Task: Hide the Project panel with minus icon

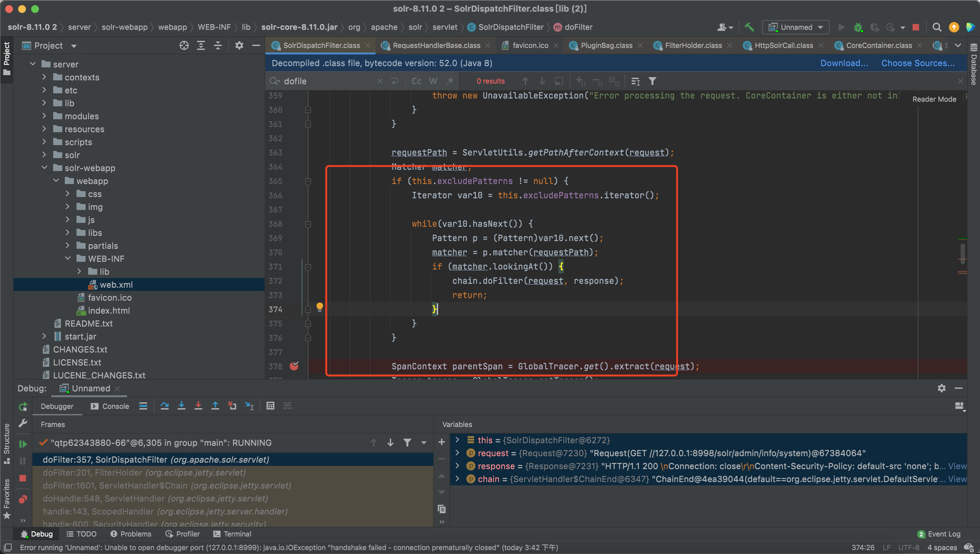Action: (256, 46)
